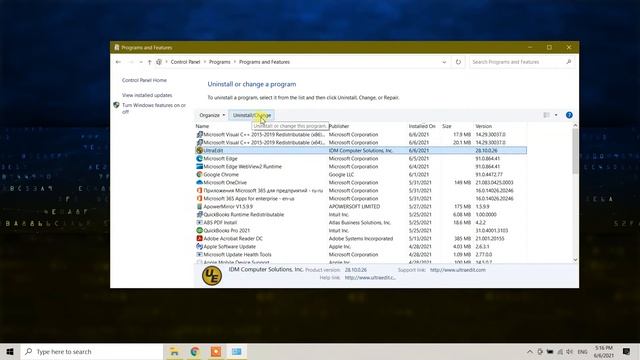The width and height of the screenshot is (640, 360).
Task: Show hidden icons in the system tray
Action: pyautogui.click(x=529, y=351)
